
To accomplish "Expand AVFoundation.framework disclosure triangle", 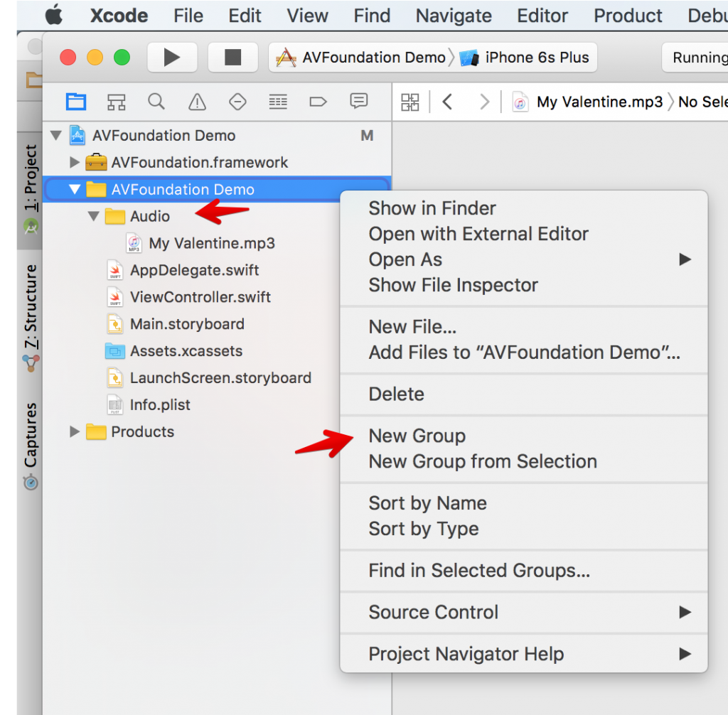I will 75,163.
